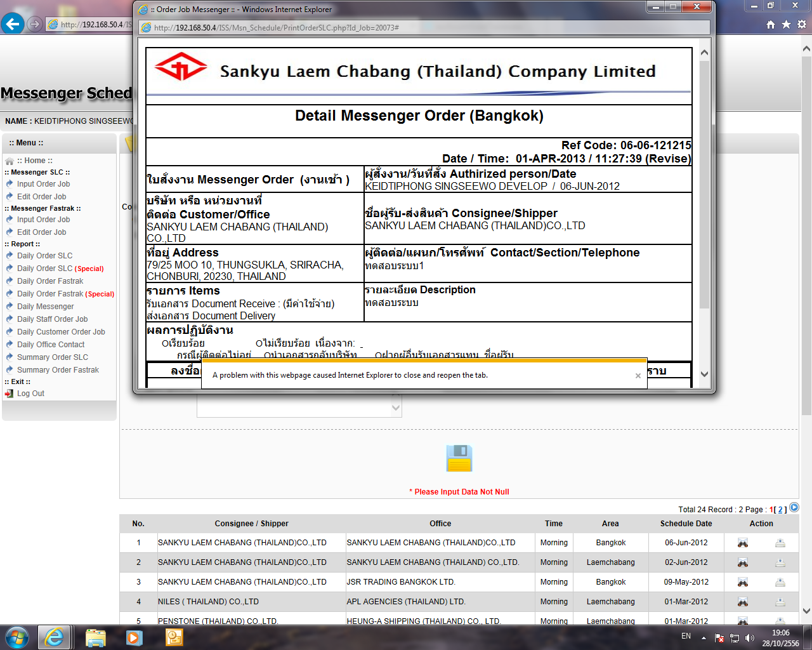Click the blue floppy disk save icon
Screen dimensions: 812x650
point(459,458)
